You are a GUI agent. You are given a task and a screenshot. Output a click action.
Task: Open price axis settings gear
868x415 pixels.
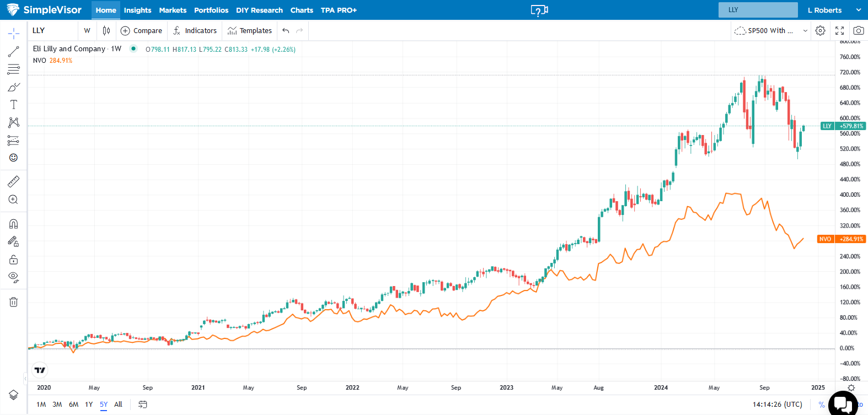click(x=851, y=388)
